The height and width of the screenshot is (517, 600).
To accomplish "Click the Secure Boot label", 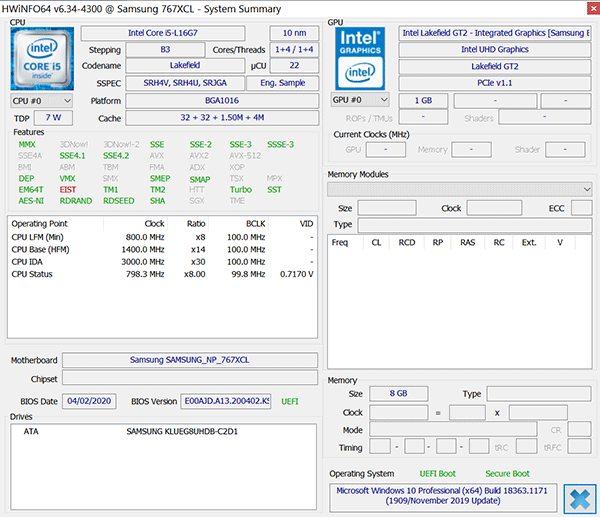I will tap(507, 474).
